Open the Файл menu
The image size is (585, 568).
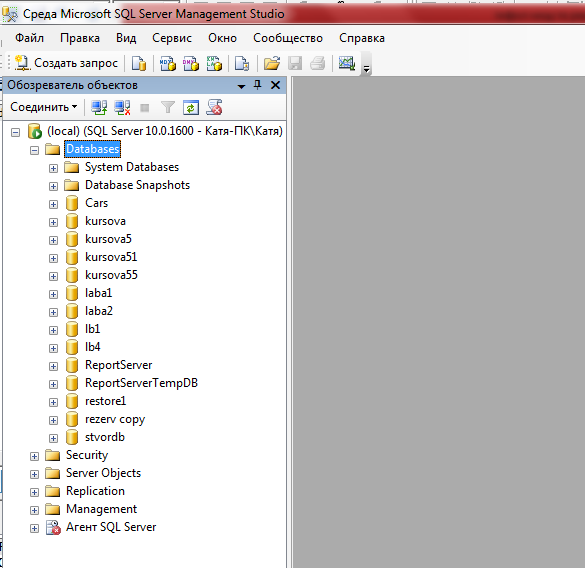pyautogui.click(x=29, y=38)
